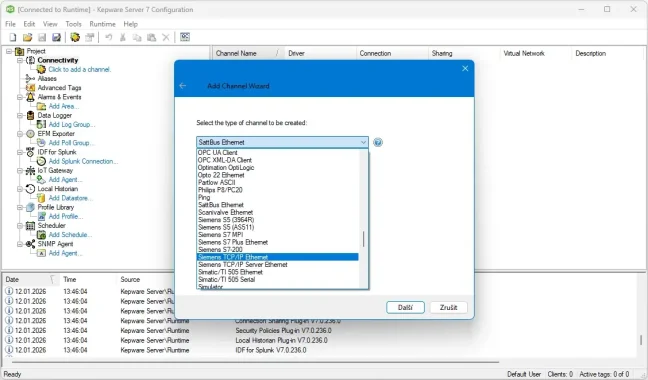Click the Local Historian clock icon
The width and height of the screenshot is (648, 380).
tap(30, 189)
